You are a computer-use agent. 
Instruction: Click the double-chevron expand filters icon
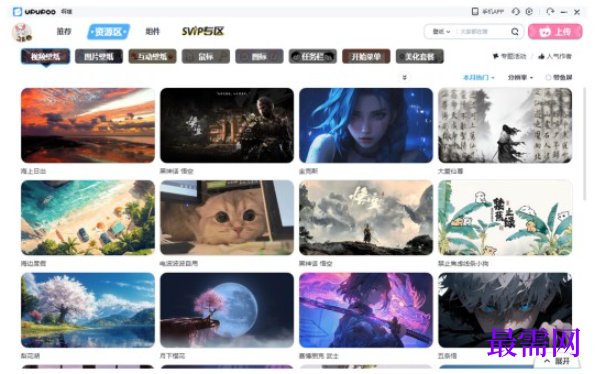[404, 78]
